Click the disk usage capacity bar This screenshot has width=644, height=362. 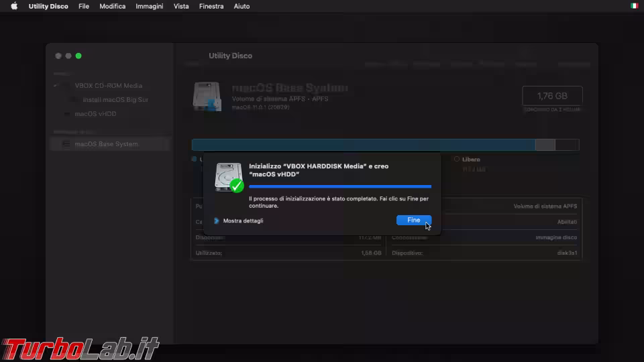click(x=385, y=145)
